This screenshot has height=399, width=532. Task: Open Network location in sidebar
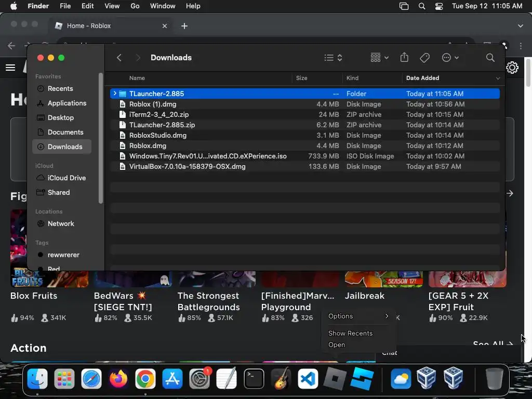(62, 223)
